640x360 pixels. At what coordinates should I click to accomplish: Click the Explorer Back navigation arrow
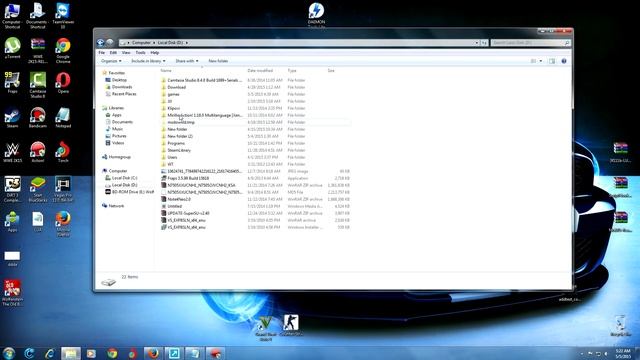pos(100,42)
